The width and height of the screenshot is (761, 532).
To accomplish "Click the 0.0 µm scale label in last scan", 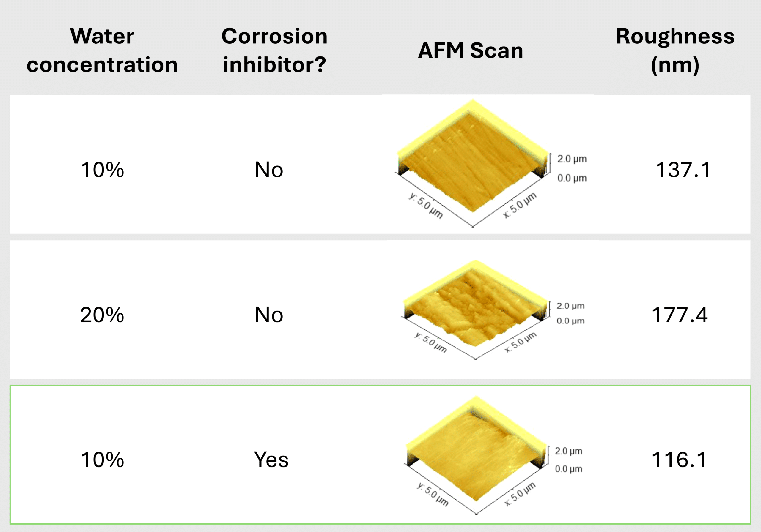I will pyautogui.click(x=568, y=469).
